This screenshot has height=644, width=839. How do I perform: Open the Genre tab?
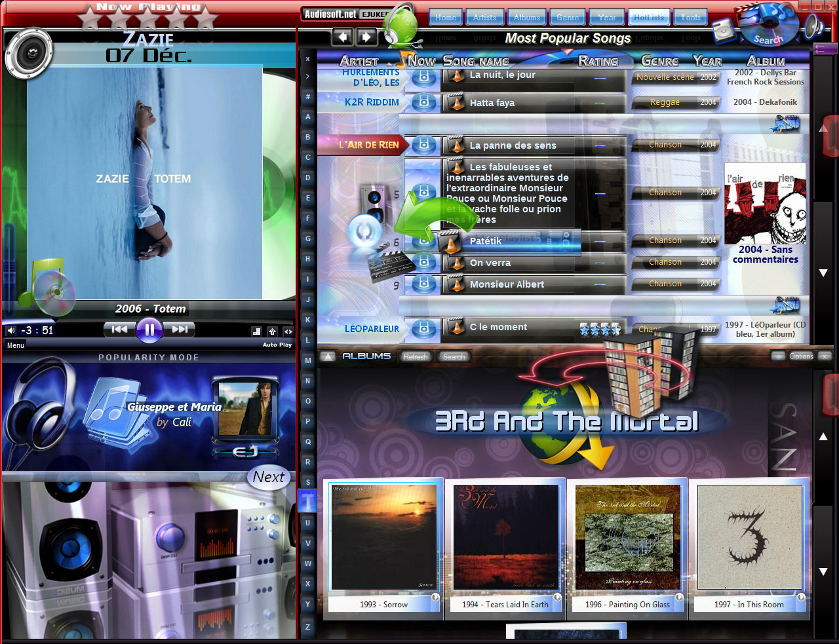[568, 18]
